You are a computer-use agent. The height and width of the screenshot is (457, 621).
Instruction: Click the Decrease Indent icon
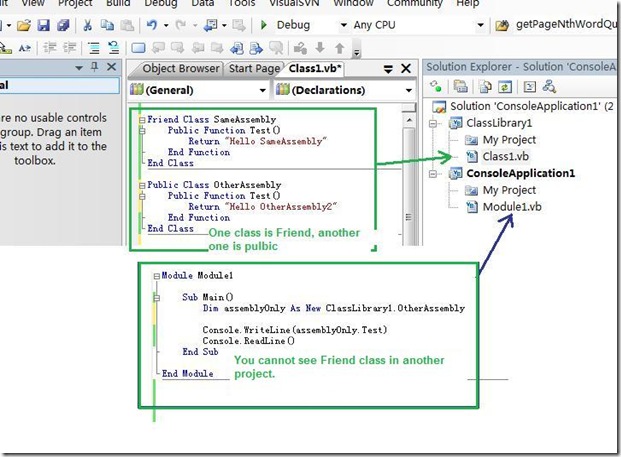[50, 48]
